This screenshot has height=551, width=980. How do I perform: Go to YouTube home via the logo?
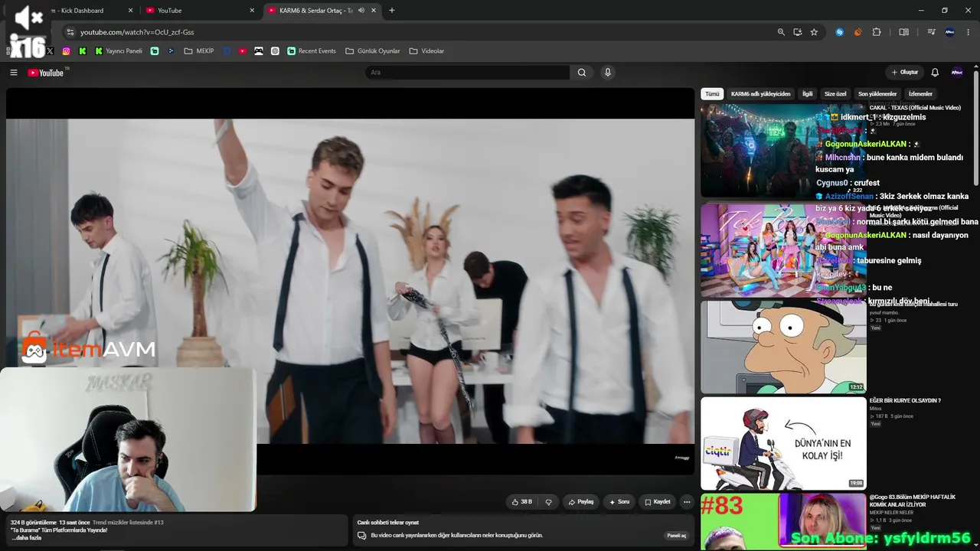(46, 73)
